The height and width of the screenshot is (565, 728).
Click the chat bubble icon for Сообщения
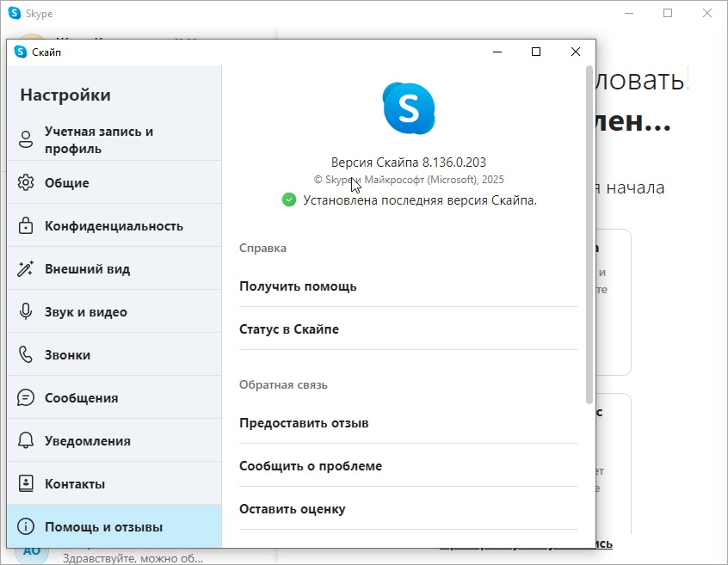pyautogui.click(x=26, y=397)
